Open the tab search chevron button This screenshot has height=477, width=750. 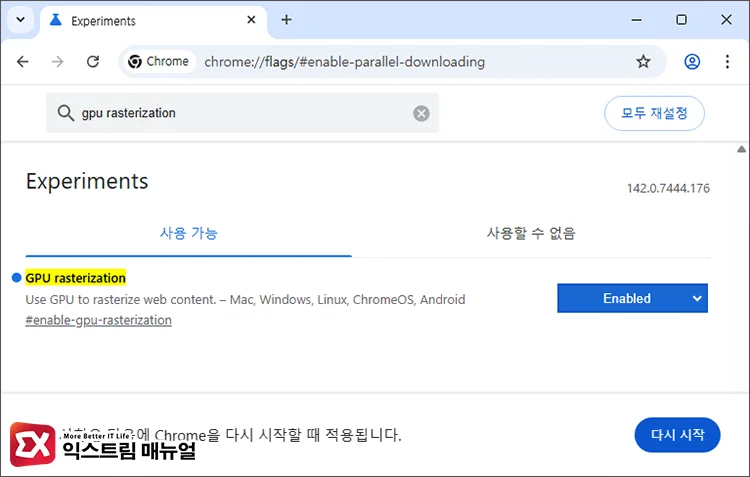coord(21,20)
